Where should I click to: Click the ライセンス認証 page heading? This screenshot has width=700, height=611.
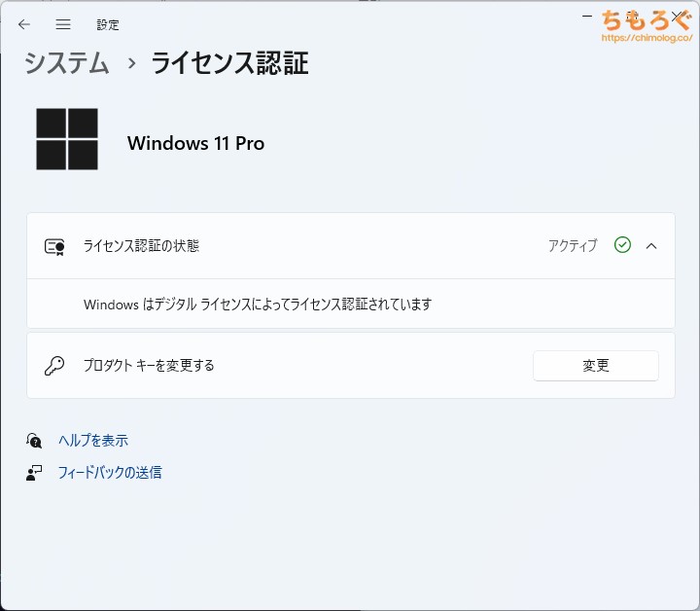(229, 63)
